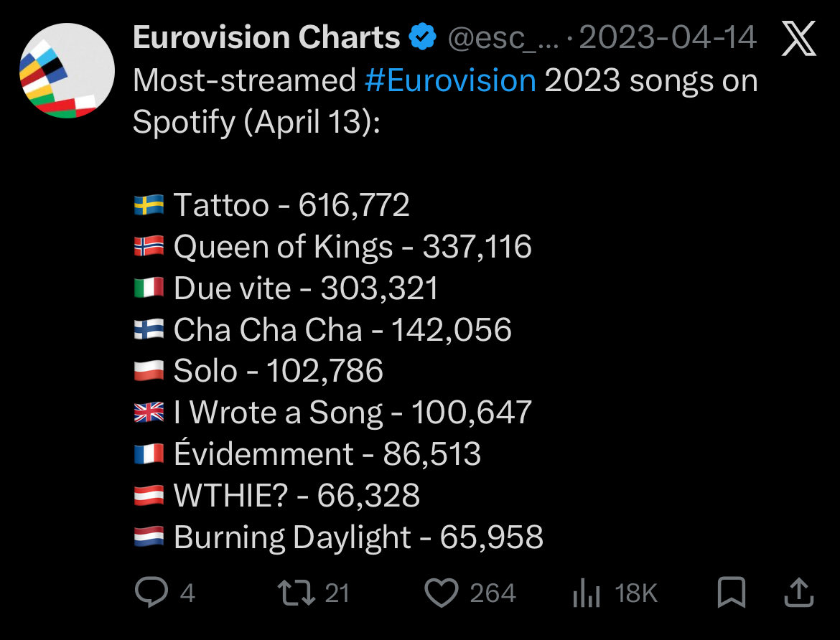Click the blue verified checkmark badge

(x=423, y=38)
